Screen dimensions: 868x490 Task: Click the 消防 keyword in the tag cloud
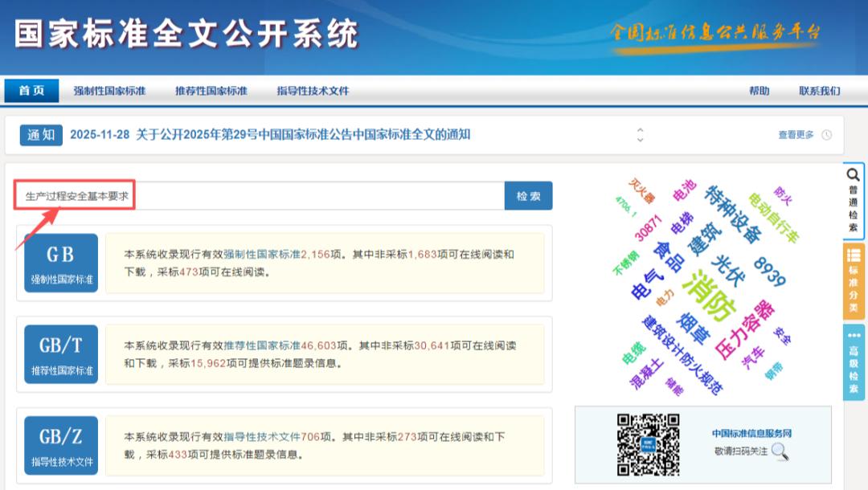(x=709, y=296)
